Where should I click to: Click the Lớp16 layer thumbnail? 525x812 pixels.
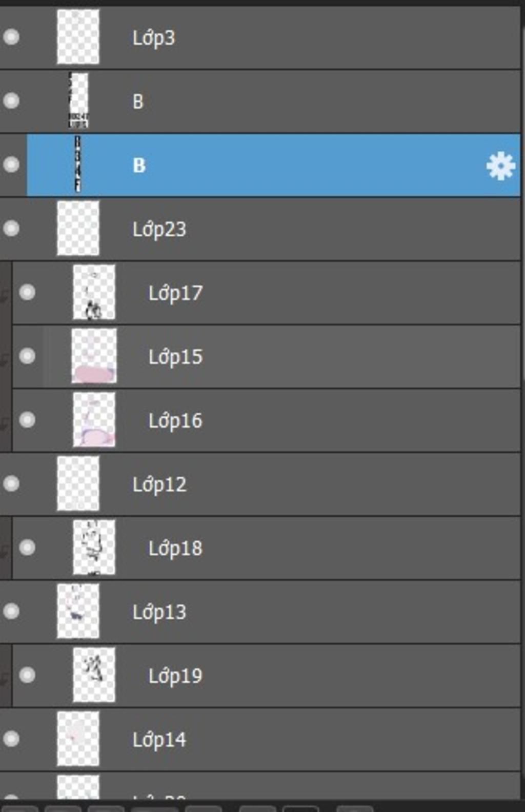tap(94, 420)
